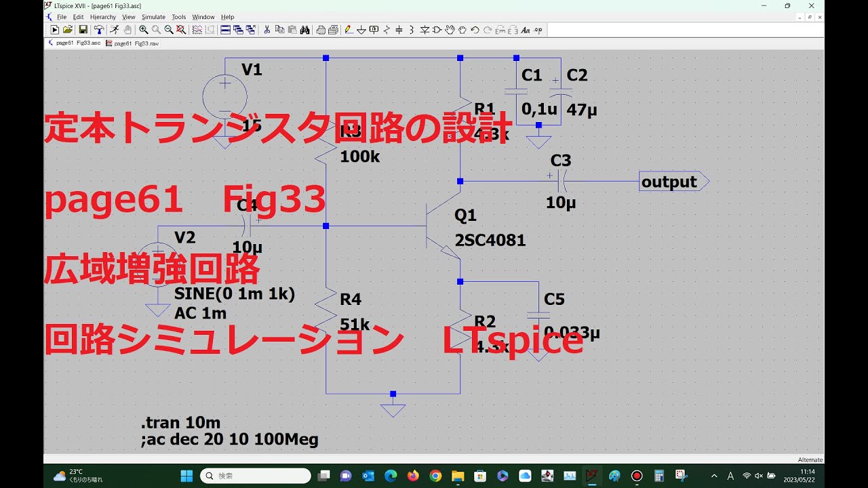Open the Control Panel hammer icon
This screenshot has height=488, width=868.
click(99, 30)
